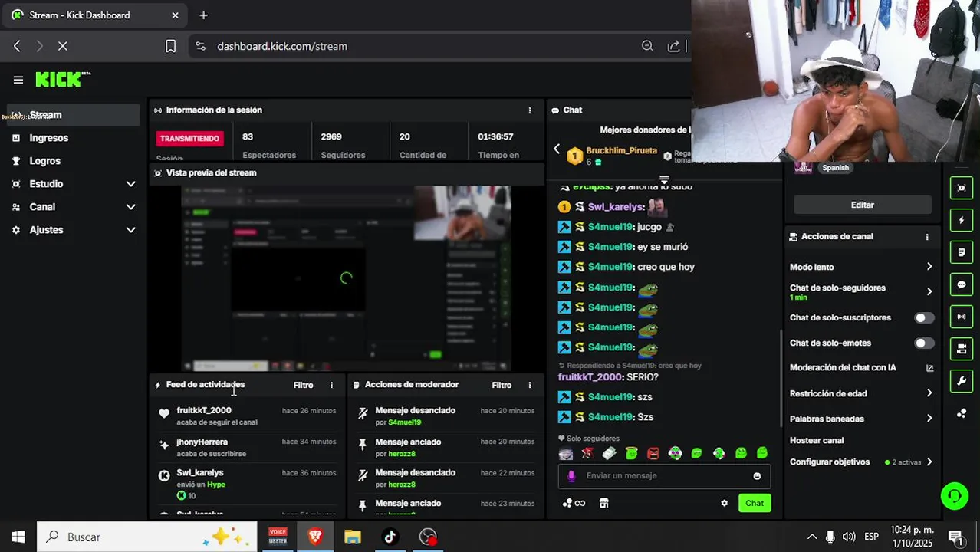This screenshot has height=552, width=980.
Task: Bookmark this page in browser
Action: click(171, 46)
